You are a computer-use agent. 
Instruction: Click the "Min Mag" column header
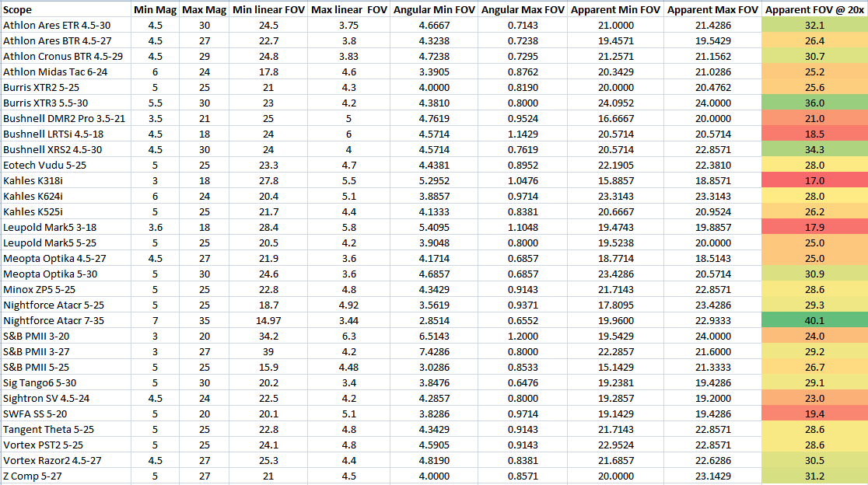tap(155, 9)
